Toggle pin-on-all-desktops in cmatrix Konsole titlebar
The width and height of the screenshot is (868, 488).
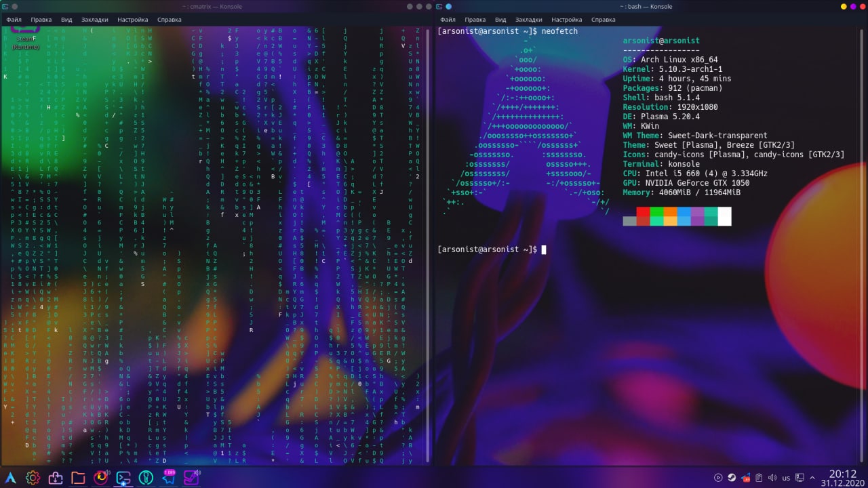pyautogui.click(x=14, y=6)
